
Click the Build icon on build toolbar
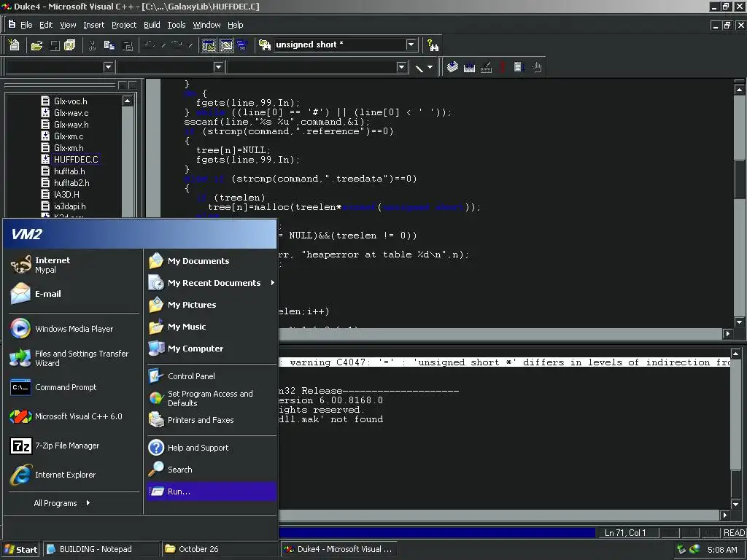coord(469,67)
